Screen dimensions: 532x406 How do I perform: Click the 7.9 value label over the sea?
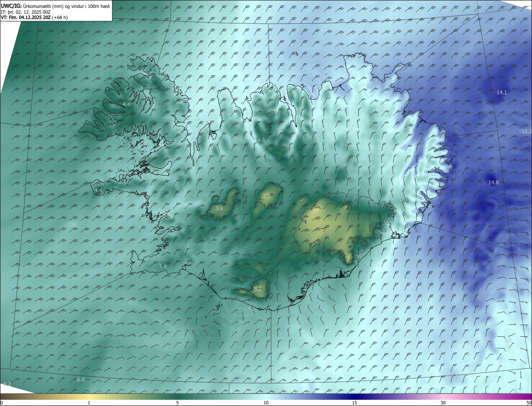pyautogui.click(x=72, y=225)
